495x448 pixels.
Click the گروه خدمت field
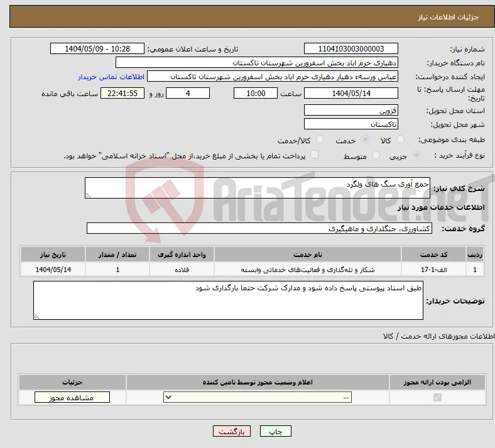coord(259,228)
